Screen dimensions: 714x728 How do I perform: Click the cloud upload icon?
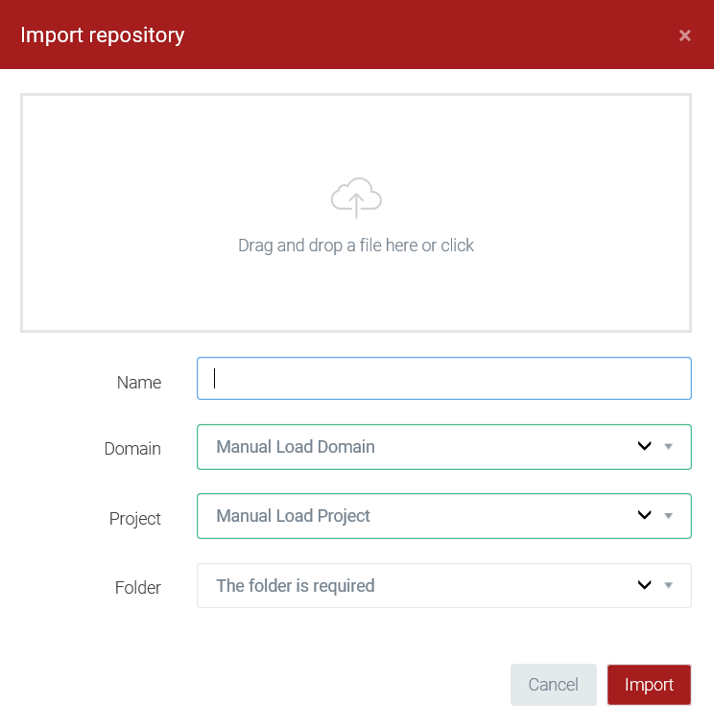[x=356, y=199]
